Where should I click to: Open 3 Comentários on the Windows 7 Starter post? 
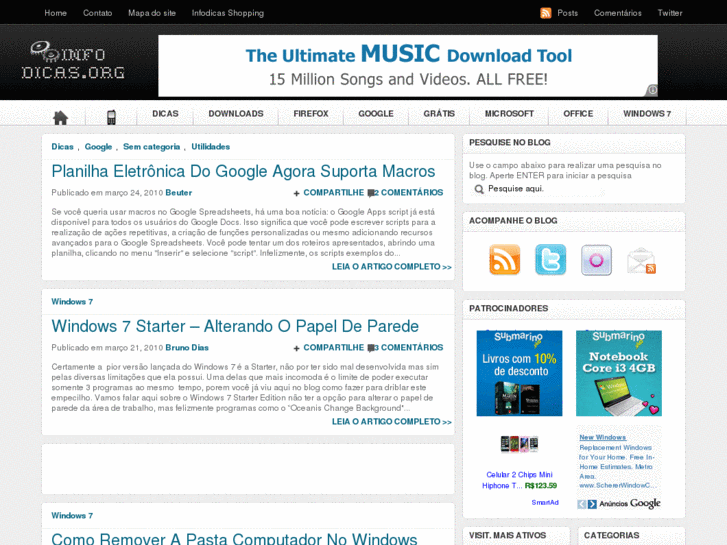coord(409,347)
